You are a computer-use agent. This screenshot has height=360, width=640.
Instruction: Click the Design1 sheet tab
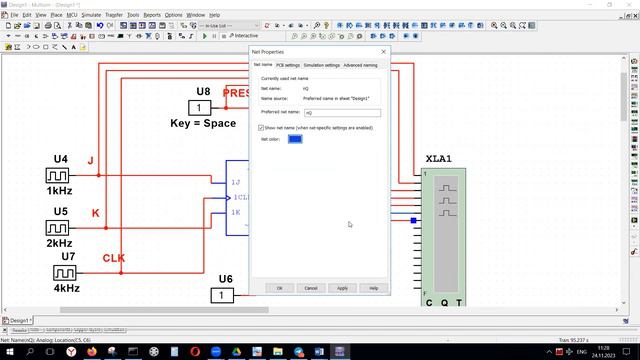[17, 320]
